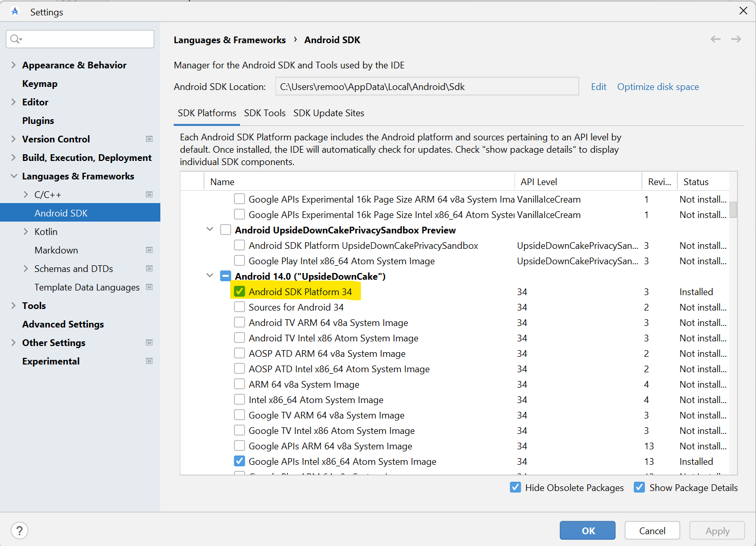Sort packages by Name column header
This screenshot has width=756, height=546.
(x=359, y=181)
